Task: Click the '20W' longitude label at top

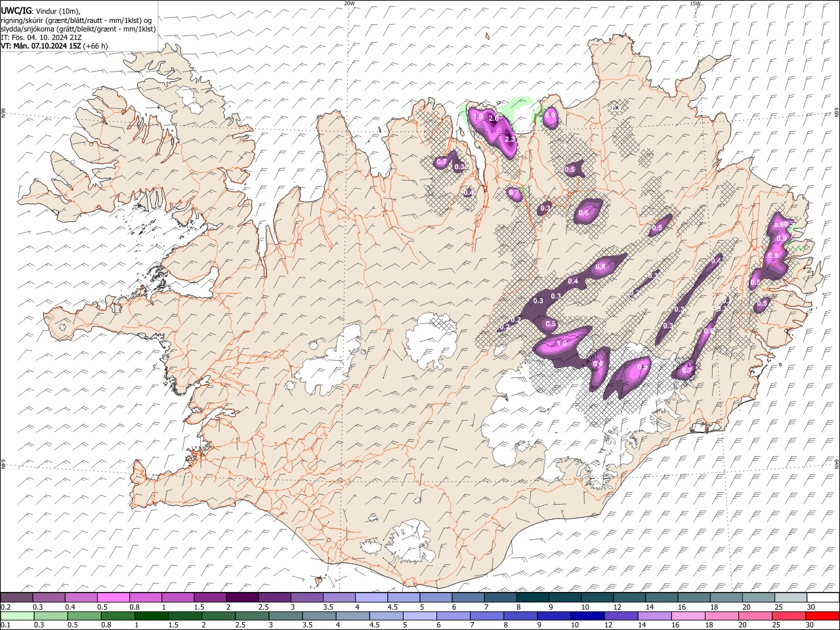Action: (x=349, y=3)
